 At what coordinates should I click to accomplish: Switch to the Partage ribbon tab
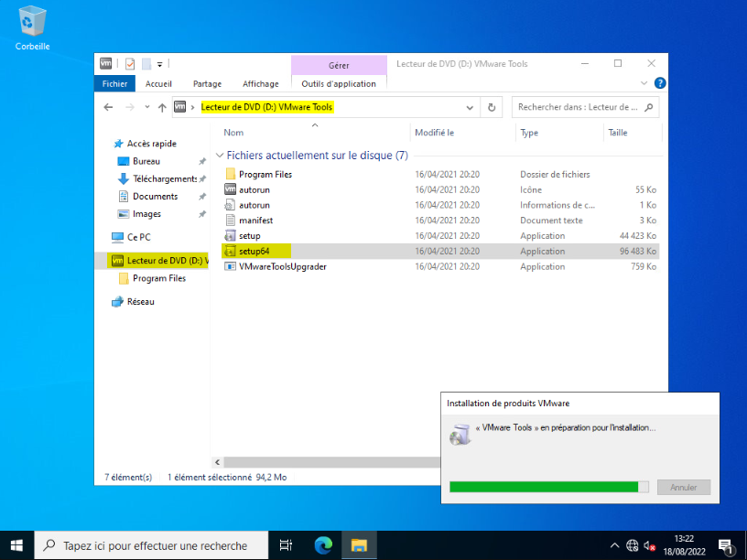(207, 83)
